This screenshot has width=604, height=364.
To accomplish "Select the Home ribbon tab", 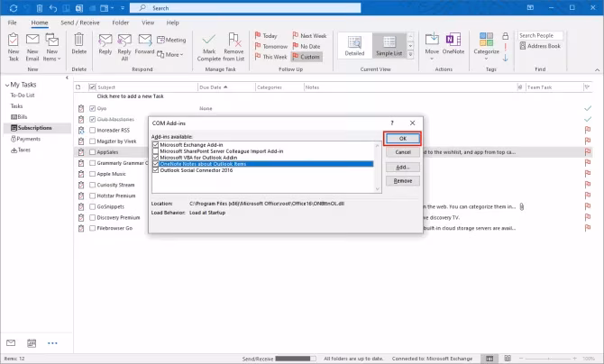I will point(40,23).
